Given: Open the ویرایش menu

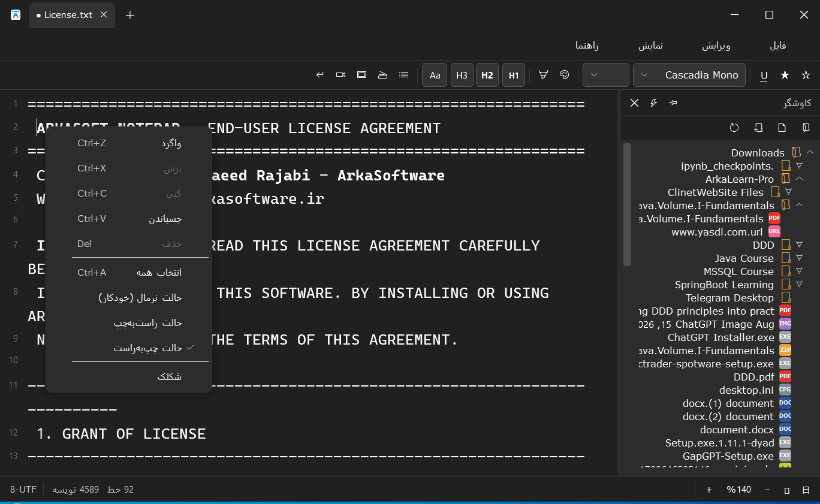Looking at the screenshot, I should point(716,46).
